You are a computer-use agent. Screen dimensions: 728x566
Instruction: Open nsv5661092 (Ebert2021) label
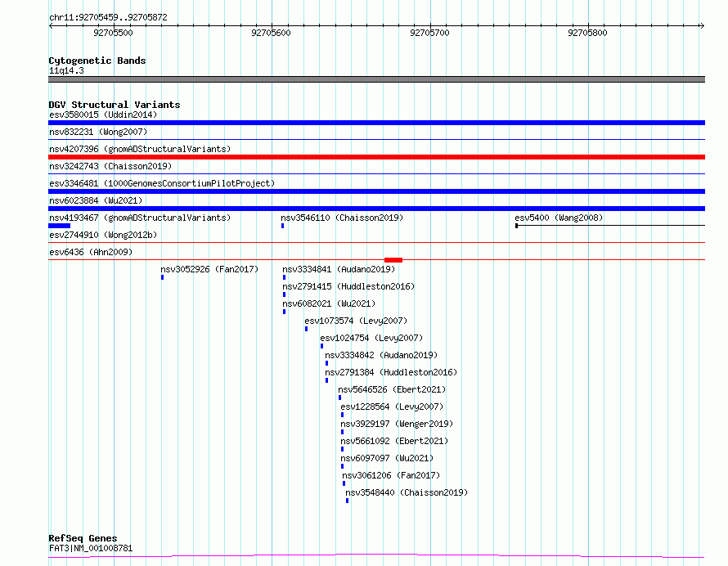click(x=394, y=441)
